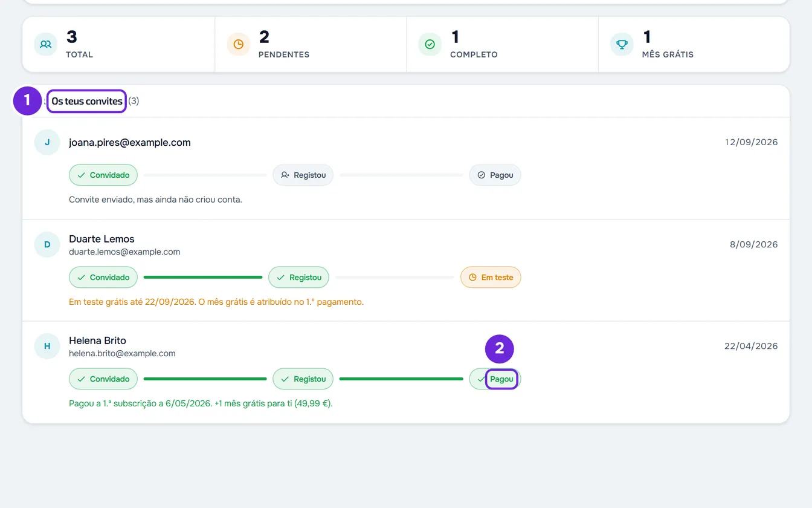Click the H avatar for Helena Brito
This screenshot has height=508, width=812.
47,346
